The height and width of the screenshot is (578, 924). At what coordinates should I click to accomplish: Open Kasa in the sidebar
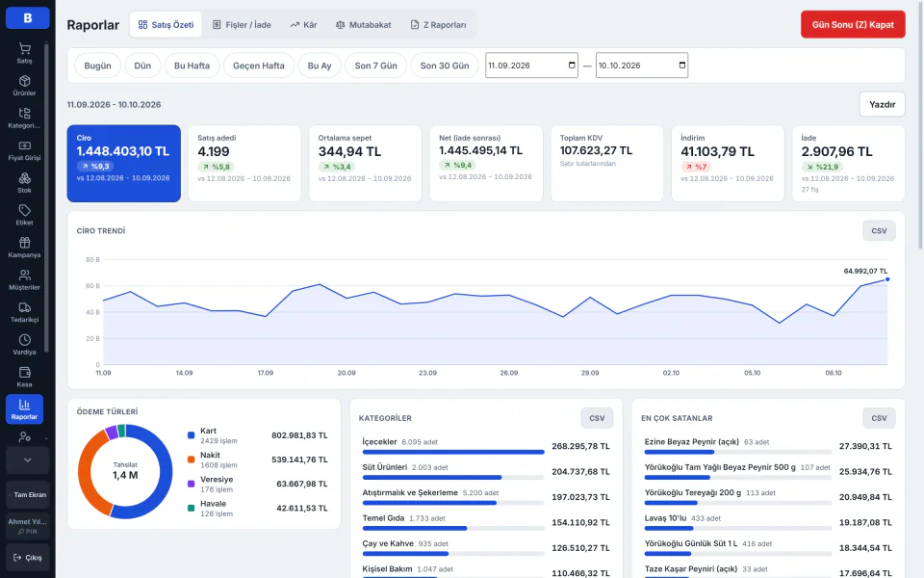(24, 378)
